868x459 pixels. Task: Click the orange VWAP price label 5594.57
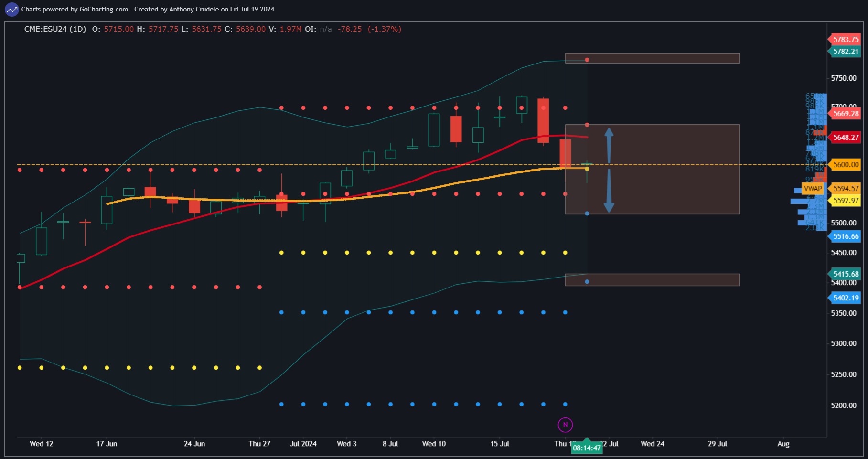pos(845,188)
